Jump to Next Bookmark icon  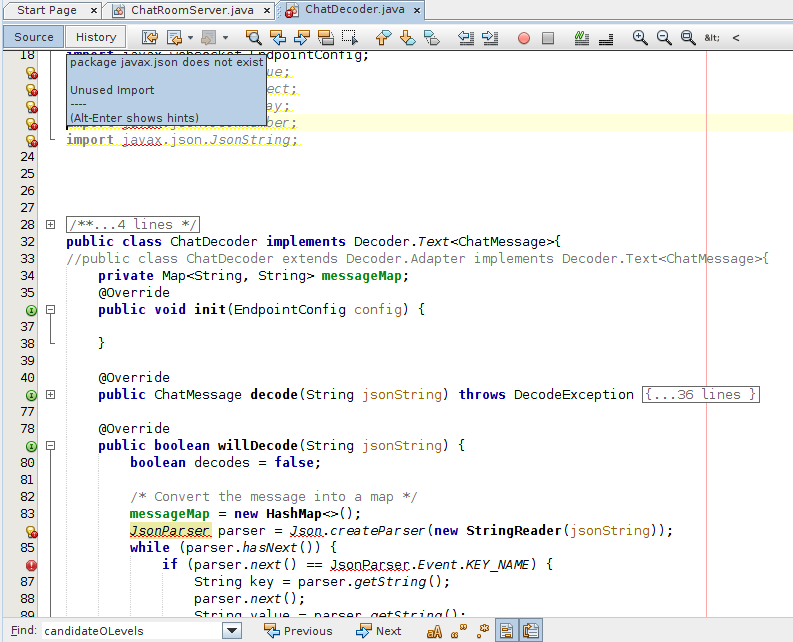[x=408, y=37]
